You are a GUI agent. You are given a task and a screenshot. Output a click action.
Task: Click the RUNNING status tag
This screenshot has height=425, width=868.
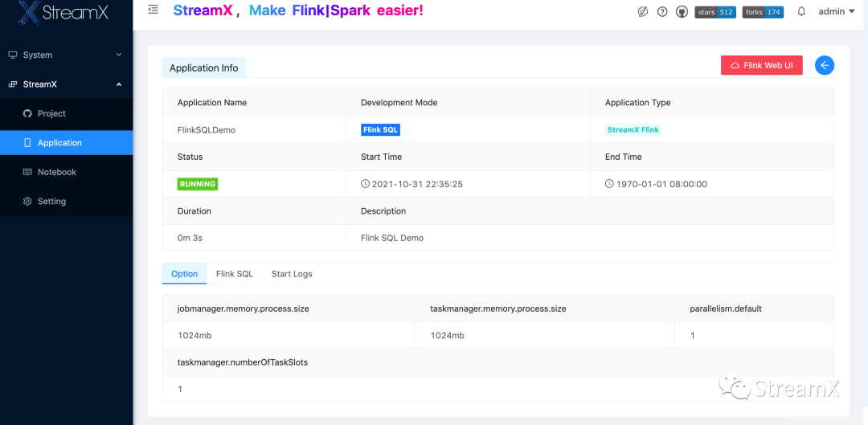click(198, 184)
